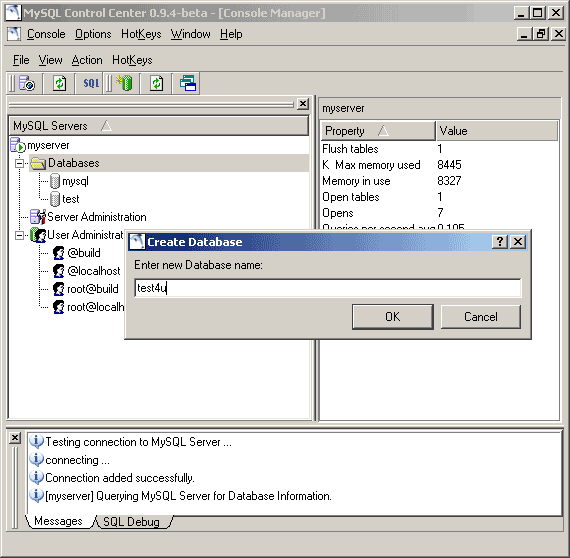Open the SQL query toolbar button
This screenshot has width=570, height=558.
click(91, 83)
